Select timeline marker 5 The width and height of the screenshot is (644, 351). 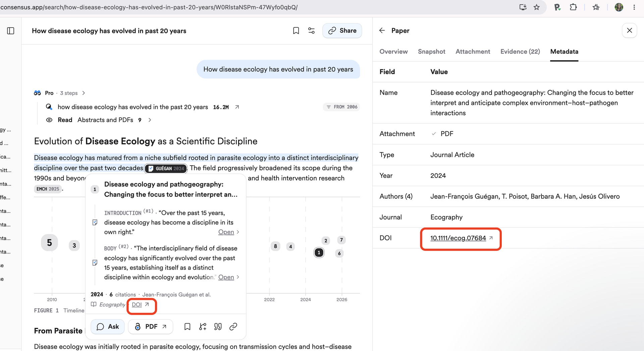tap(49, 243)
